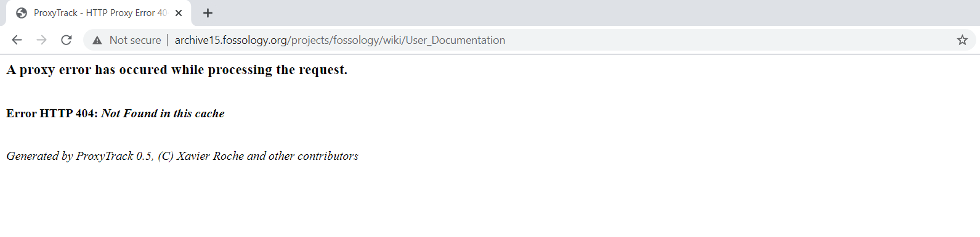This screenshot has width=980, height=237.
Task: Reload the page with the refresh icon
Action: 67,40
